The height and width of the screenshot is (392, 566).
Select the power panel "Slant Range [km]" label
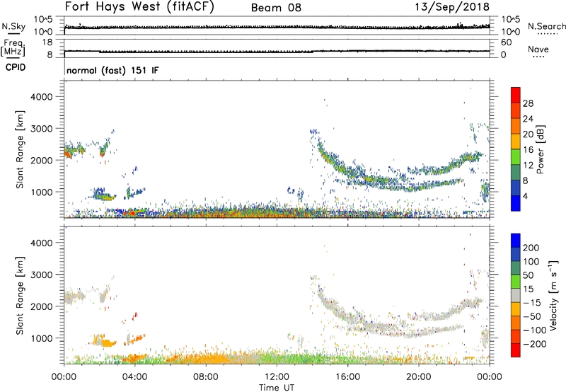tap(20, 149)
